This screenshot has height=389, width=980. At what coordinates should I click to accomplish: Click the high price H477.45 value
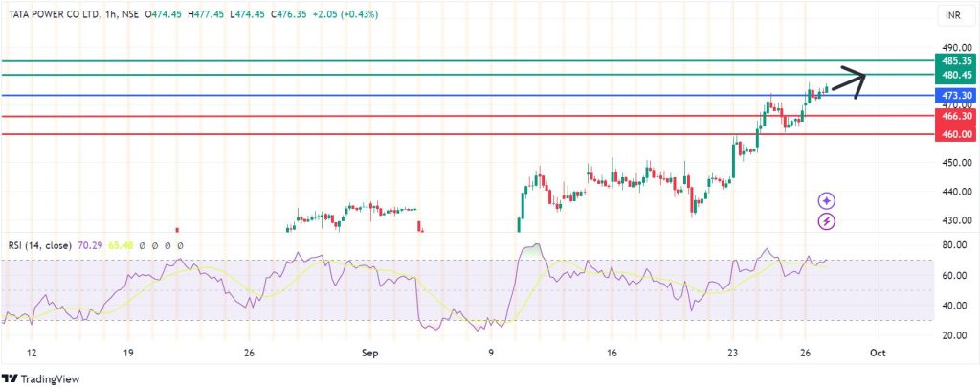click(x=207, y=14)
